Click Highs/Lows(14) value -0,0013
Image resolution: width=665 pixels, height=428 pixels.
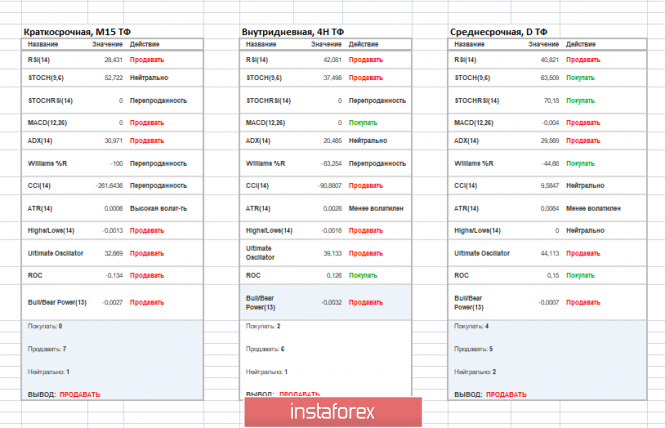112,230
